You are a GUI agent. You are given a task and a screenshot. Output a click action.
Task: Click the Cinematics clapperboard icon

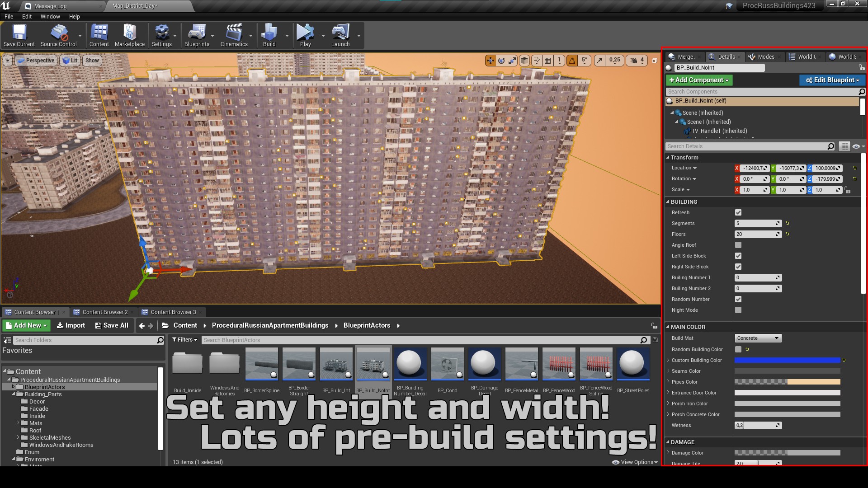pyautogui.click(x=234, y=33)
